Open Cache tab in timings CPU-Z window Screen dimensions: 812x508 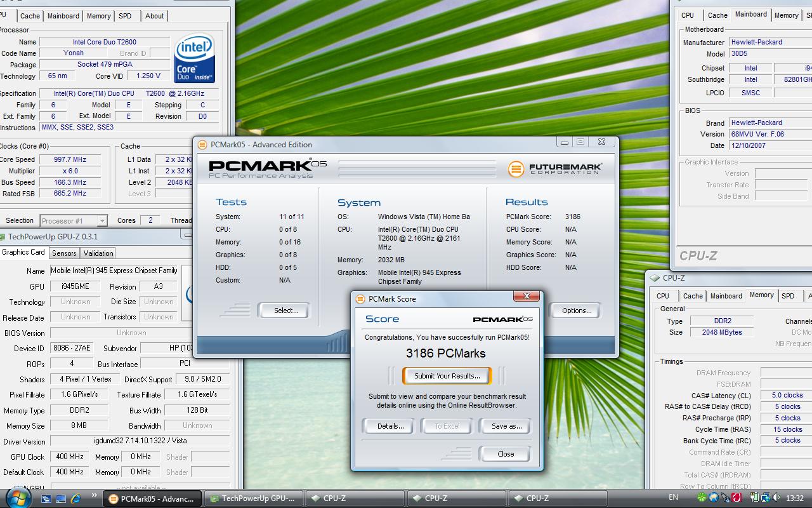click(x=693, y=296)
